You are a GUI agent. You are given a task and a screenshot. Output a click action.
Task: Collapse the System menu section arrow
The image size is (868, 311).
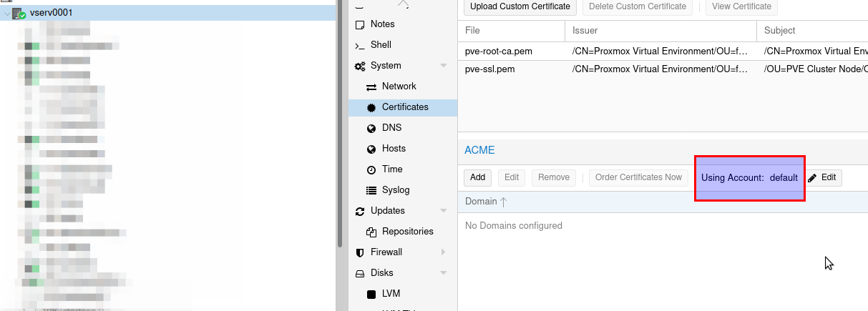pos(444,66)
